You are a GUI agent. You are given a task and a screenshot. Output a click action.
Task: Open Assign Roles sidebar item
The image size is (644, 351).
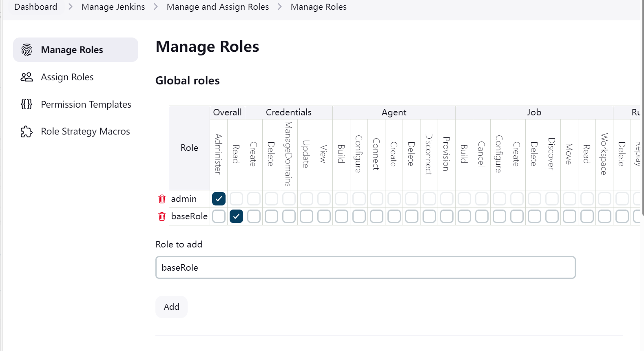point(75,77)
